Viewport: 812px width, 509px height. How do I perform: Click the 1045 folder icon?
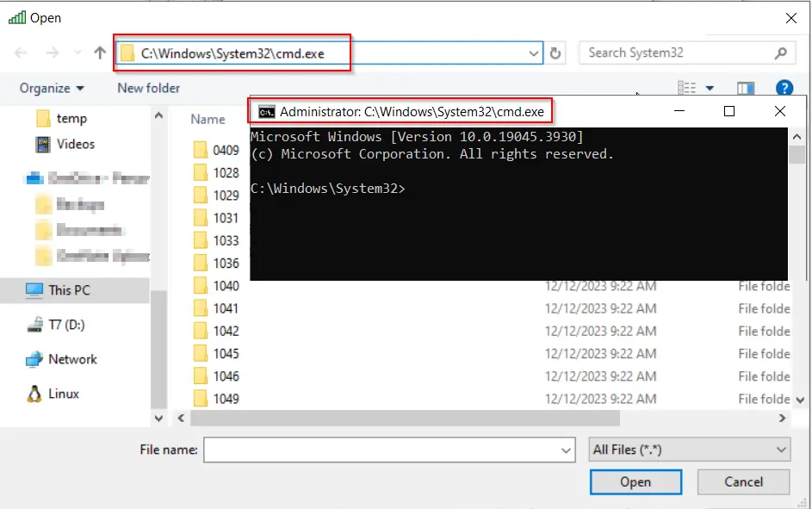tap(201, 354)
